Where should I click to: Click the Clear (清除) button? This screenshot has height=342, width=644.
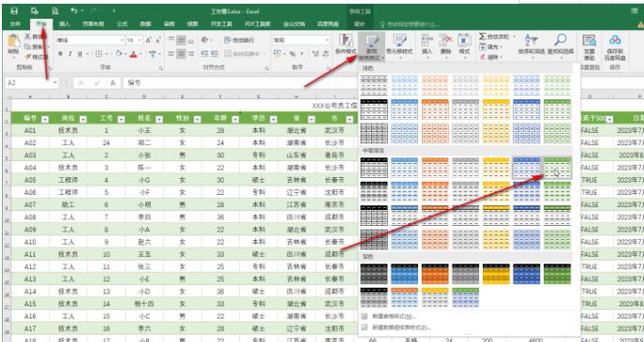tap(490, 57)
